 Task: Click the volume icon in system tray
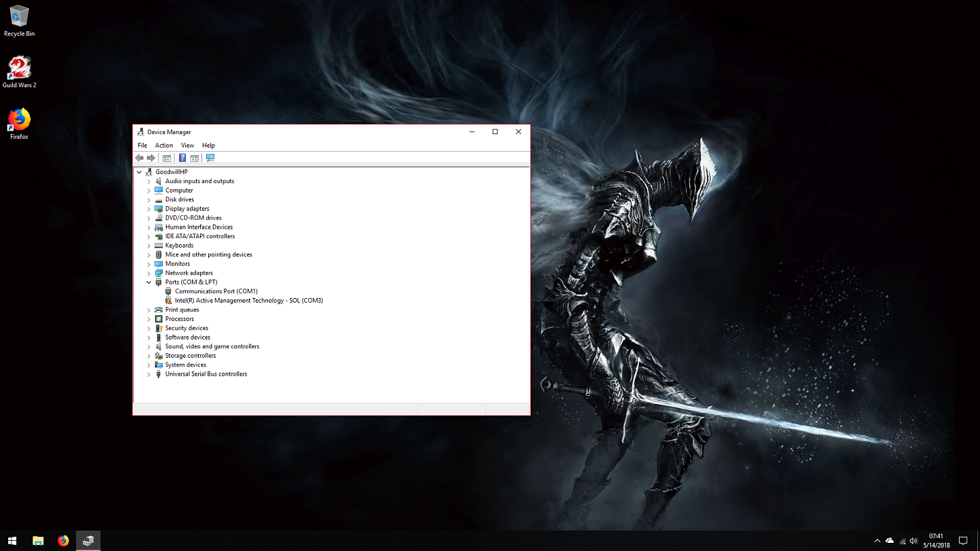pos(913,541)
